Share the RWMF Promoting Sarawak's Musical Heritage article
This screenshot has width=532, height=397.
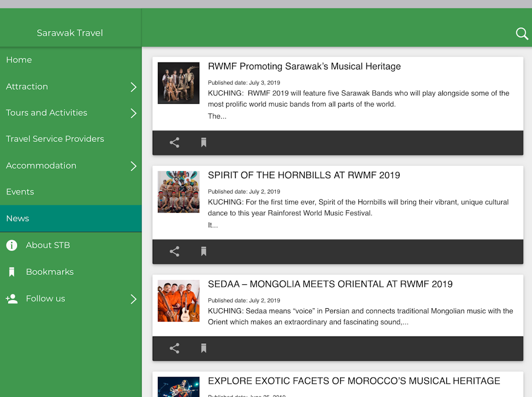(x=175, y=142)
